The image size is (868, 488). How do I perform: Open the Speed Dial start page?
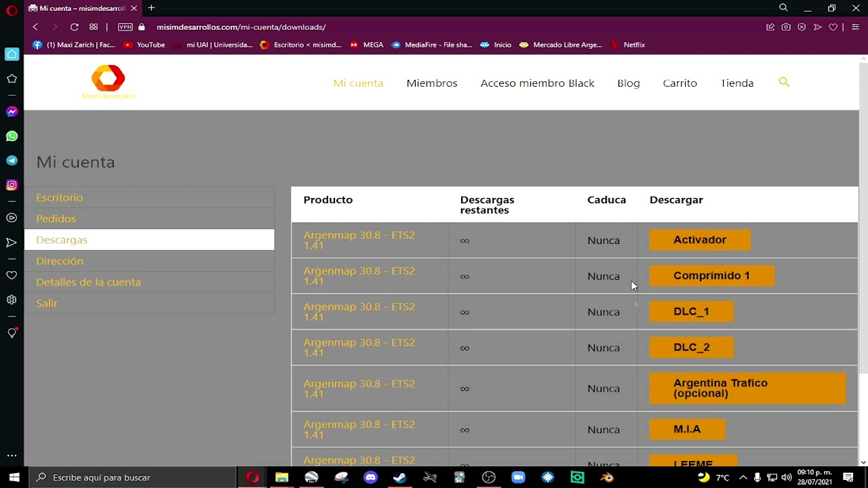tap(94, 27)
